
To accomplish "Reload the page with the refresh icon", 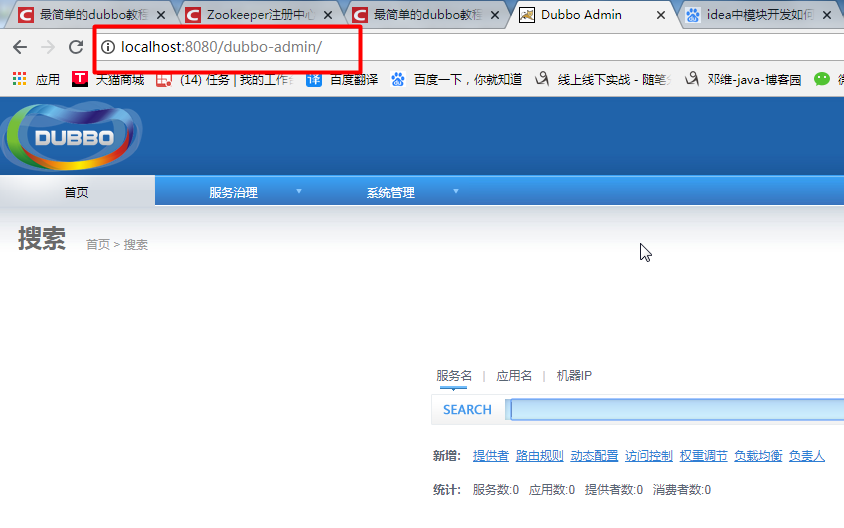I will pos(76,47).
